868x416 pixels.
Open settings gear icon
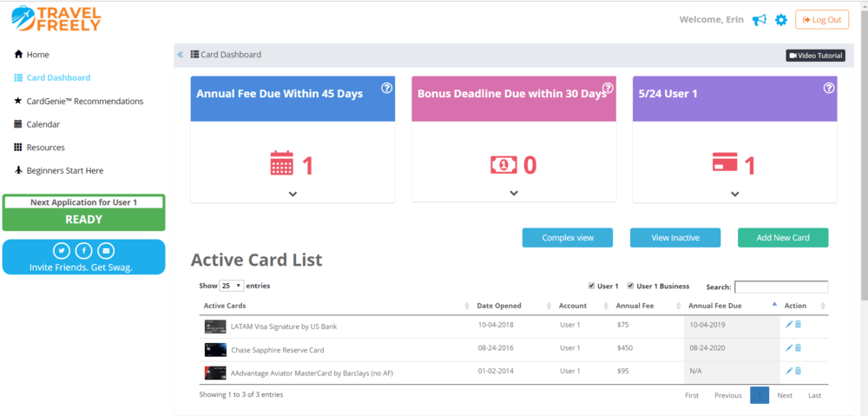pyautogui.click(x=780, y=20)
